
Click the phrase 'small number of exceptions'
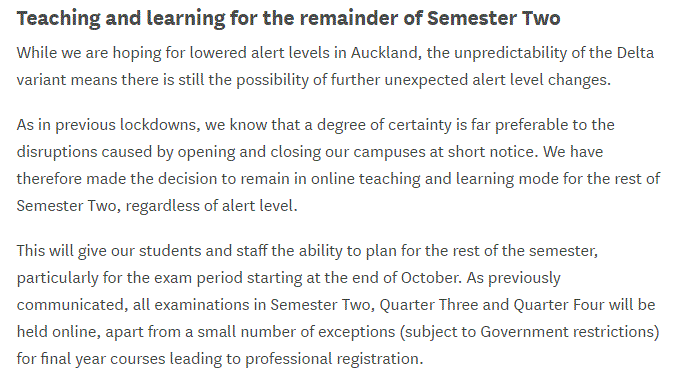pyautogui.click(x=296, y=332)
